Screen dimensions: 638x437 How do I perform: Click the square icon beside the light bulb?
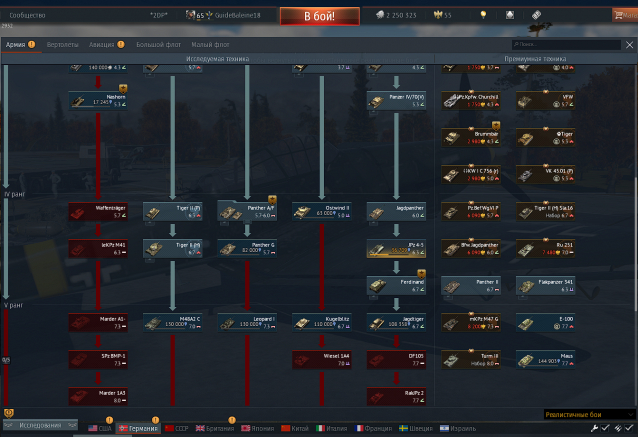click(510, 15)
